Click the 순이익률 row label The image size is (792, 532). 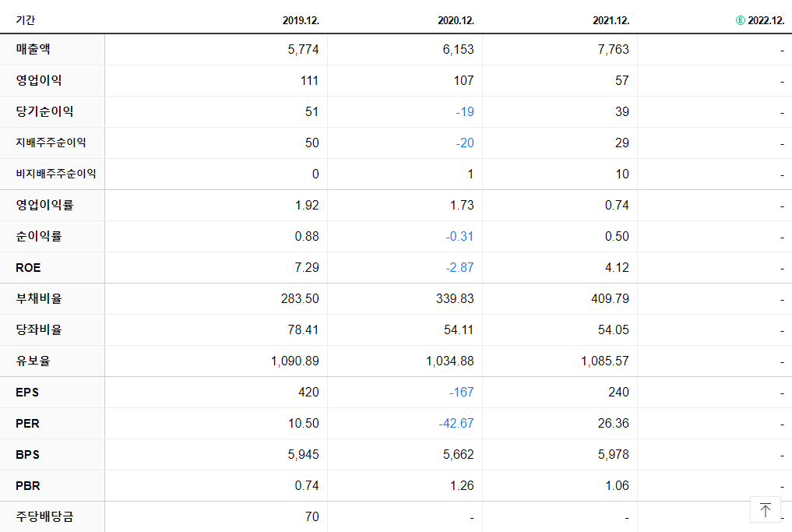coord(38,236)
